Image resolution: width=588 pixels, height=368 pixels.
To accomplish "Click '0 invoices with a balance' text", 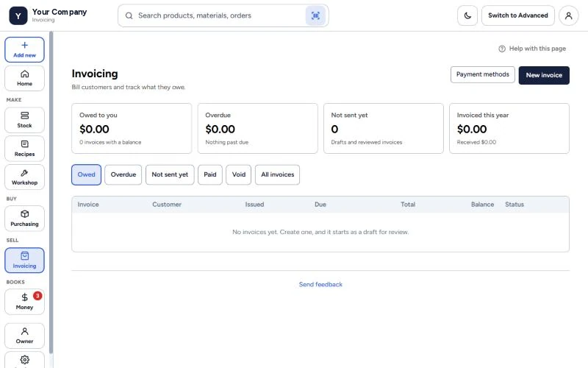I will point(110,142).
